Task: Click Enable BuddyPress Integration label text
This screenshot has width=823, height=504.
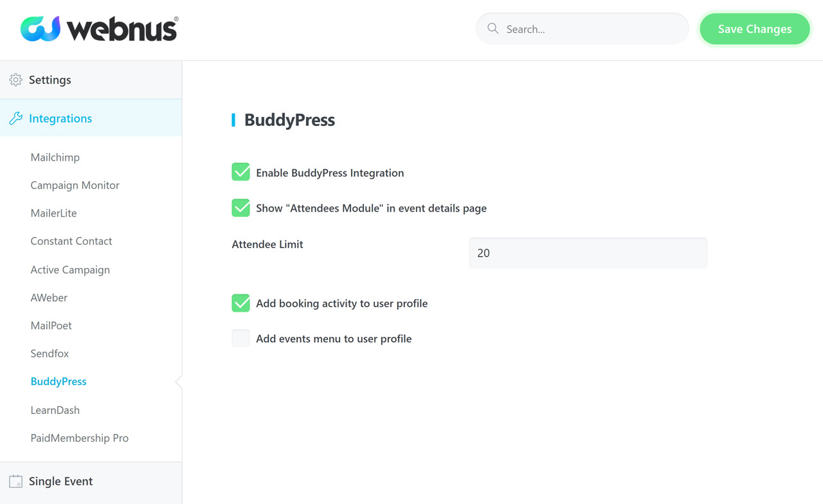Action: point(330,173)
